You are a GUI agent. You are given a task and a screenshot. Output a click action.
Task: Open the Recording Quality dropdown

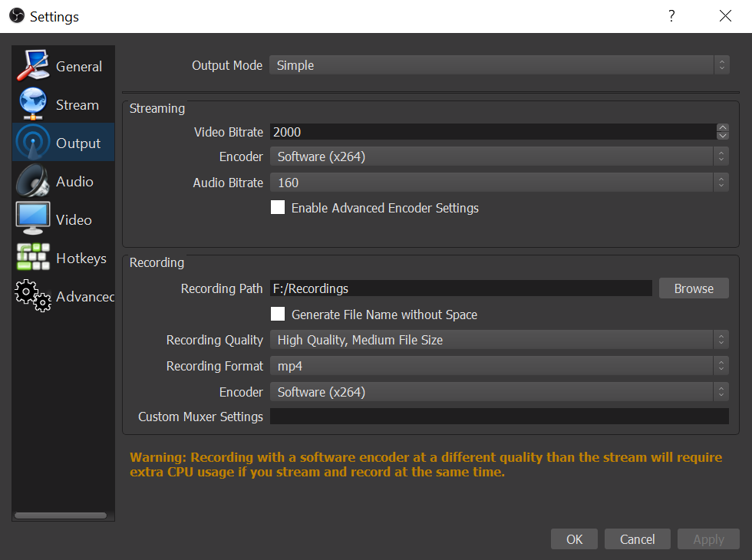(499, 340)
